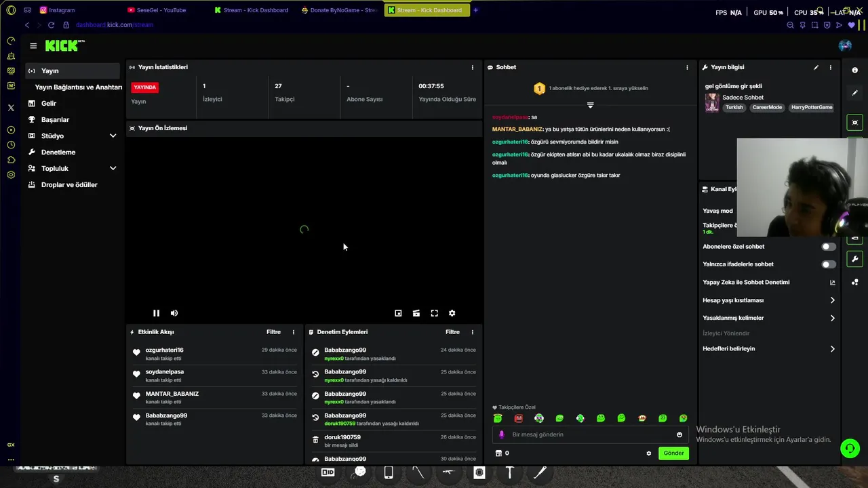Viewport: 868px width, 488px height.
Task: Click the green headset support button
Action: [x=850, y=448]
